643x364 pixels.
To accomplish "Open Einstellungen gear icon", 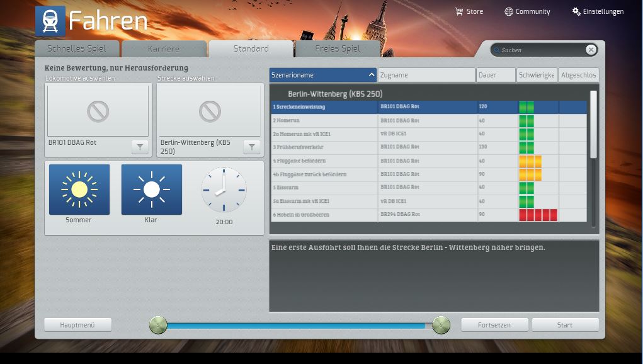I will [576, 11].
